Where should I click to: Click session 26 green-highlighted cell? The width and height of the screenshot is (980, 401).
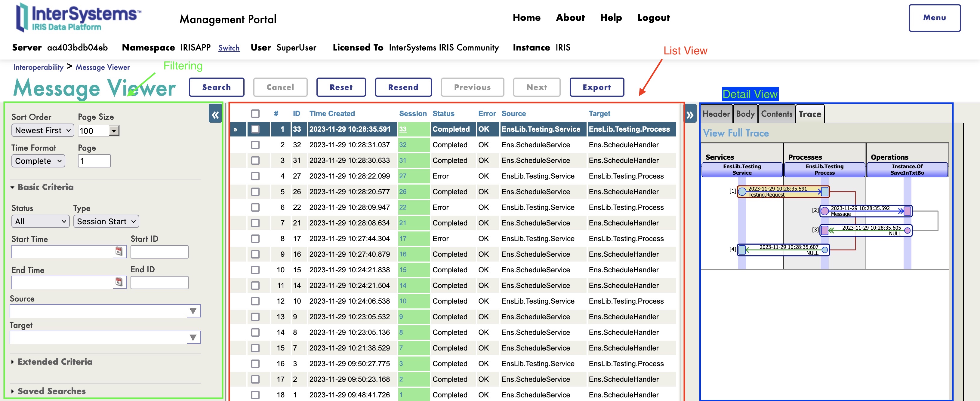tap(414, 191)
